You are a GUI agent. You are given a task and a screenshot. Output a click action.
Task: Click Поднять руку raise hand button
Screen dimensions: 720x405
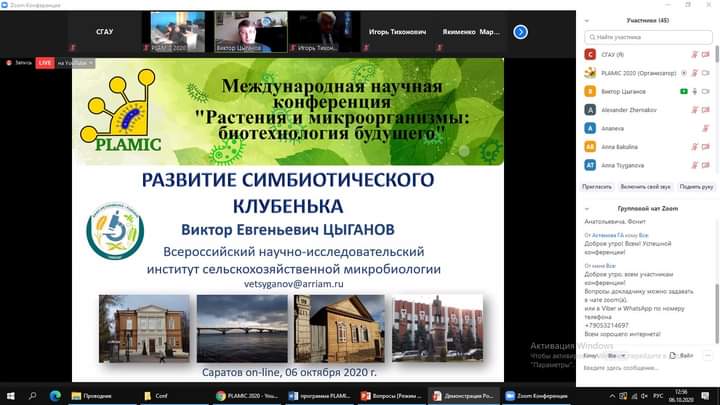click(697, 187)
